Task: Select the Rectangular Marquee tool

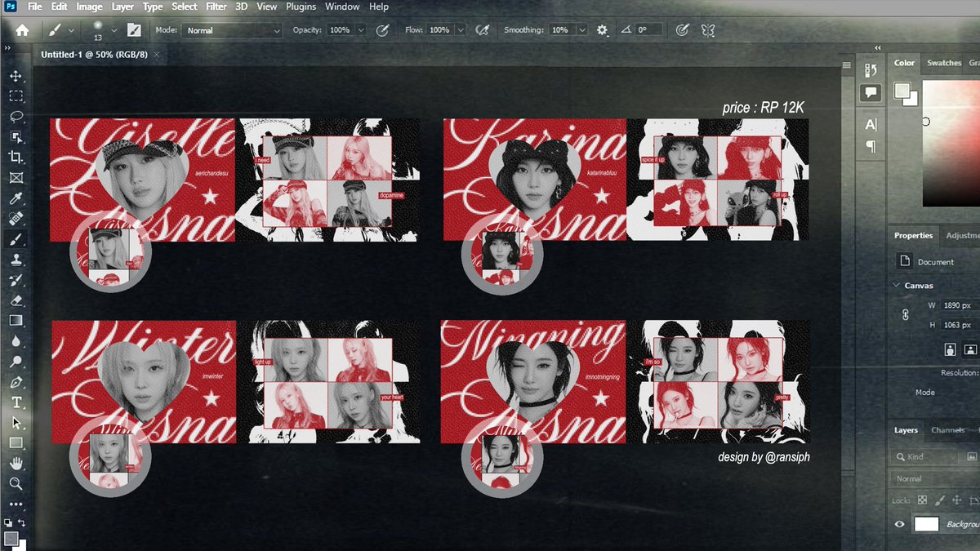Action: click(x=16, y=96)
